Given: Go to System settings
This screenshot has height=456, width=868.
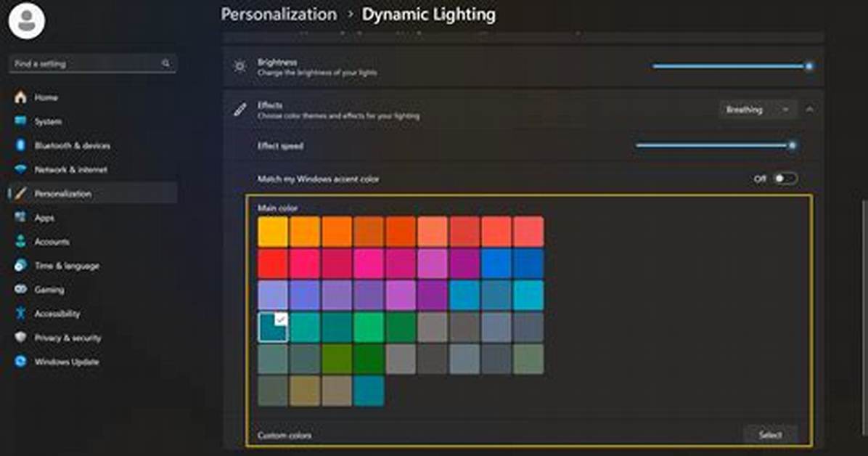Looking at the screenshot, I should [x=92, y=121].
